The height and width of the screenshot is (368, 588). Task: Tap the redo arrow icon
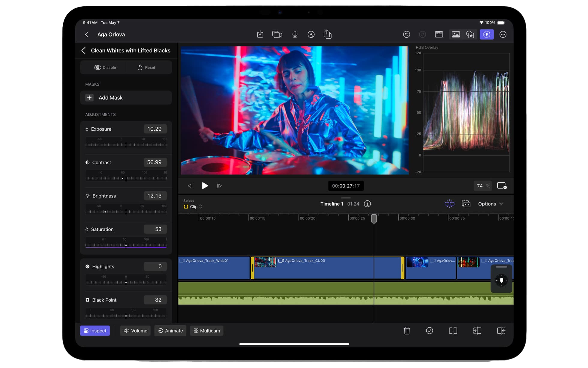422,34
